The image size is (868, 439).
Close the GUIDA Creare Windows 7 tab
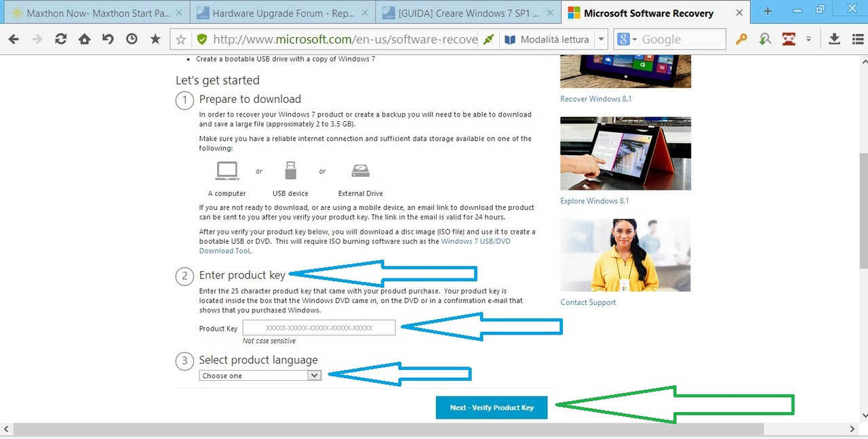pyautogui.click(x=552, y=13)
